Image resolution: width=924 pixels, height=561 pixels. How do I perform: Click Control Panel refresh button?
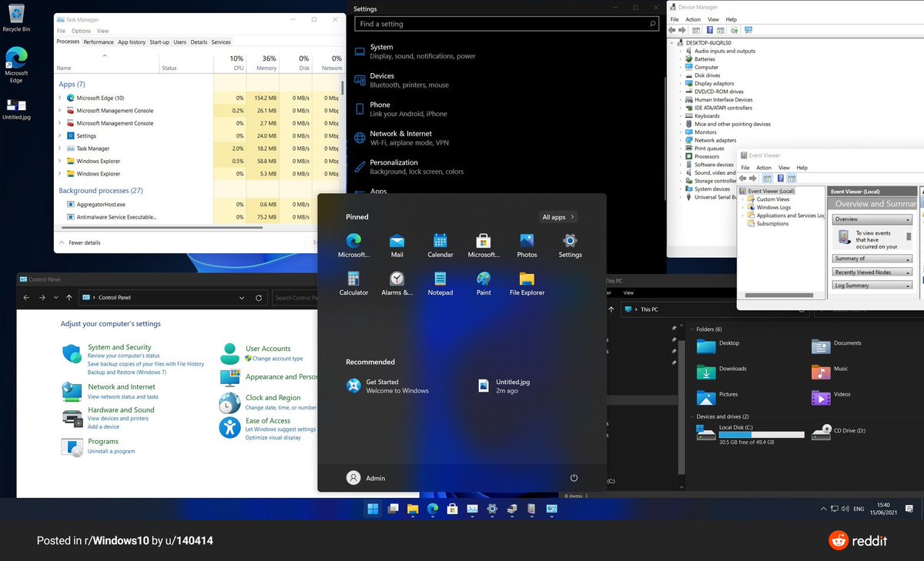pos(259,297)
